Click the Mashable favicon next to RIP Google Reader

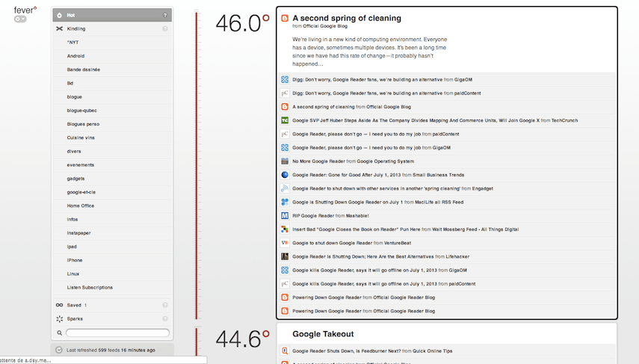[x=285, y=215]
